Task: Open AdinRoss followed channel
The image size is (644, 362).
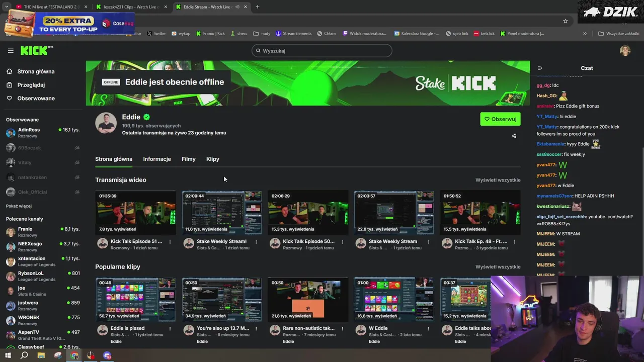Action: [42, 133]
